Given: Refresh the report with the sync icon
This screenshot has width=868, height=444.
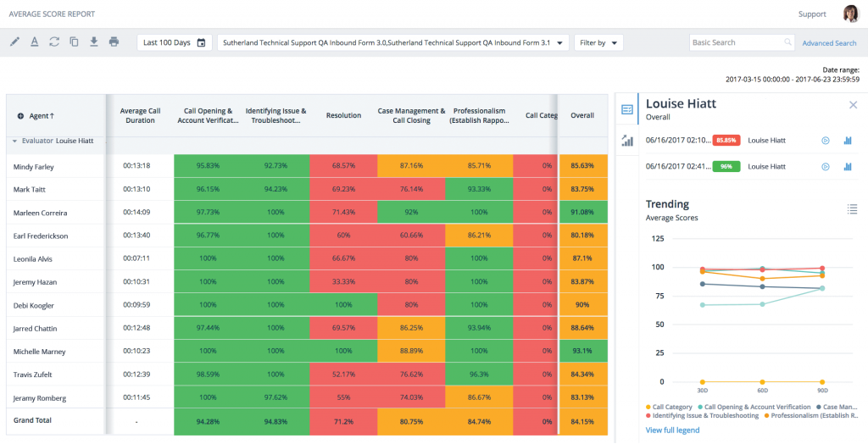Looking at the screenshot, I should pos(54,42).
